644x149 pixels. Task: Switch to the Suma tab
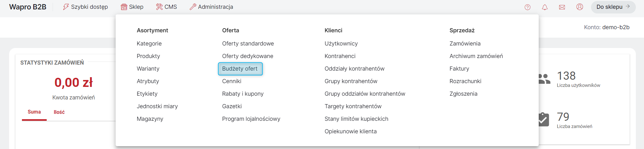pos(34,112)
